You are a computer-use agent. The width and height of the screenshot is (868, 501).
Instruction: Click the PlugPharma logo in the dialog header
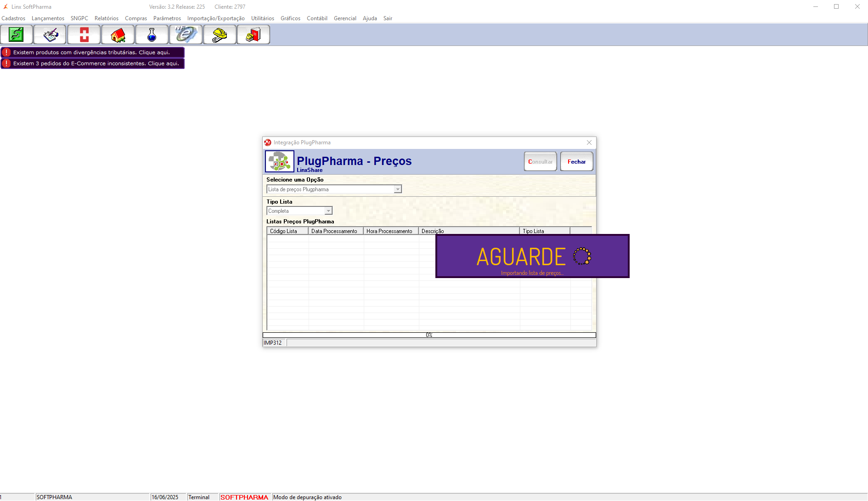[280, 161]
